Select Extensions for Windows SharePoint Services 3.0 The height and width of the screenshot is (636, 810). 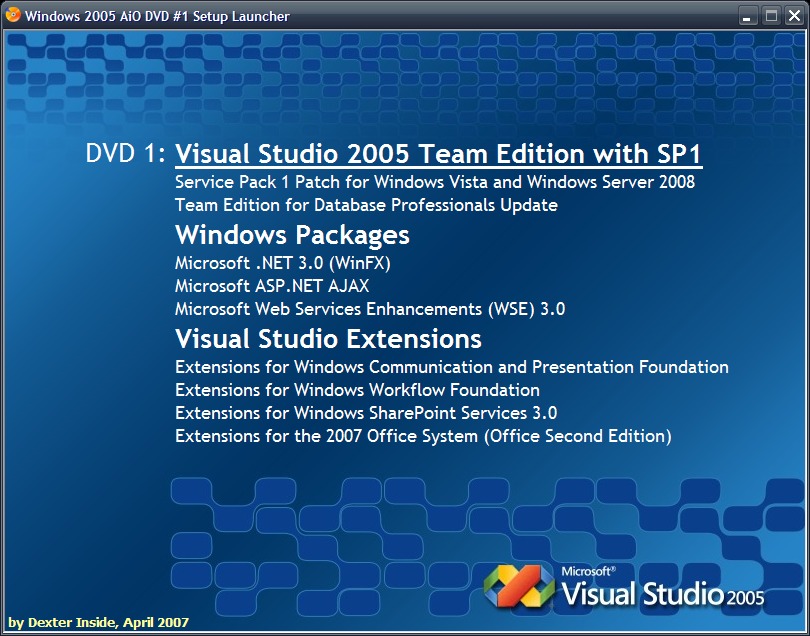(x=366, y=413)
